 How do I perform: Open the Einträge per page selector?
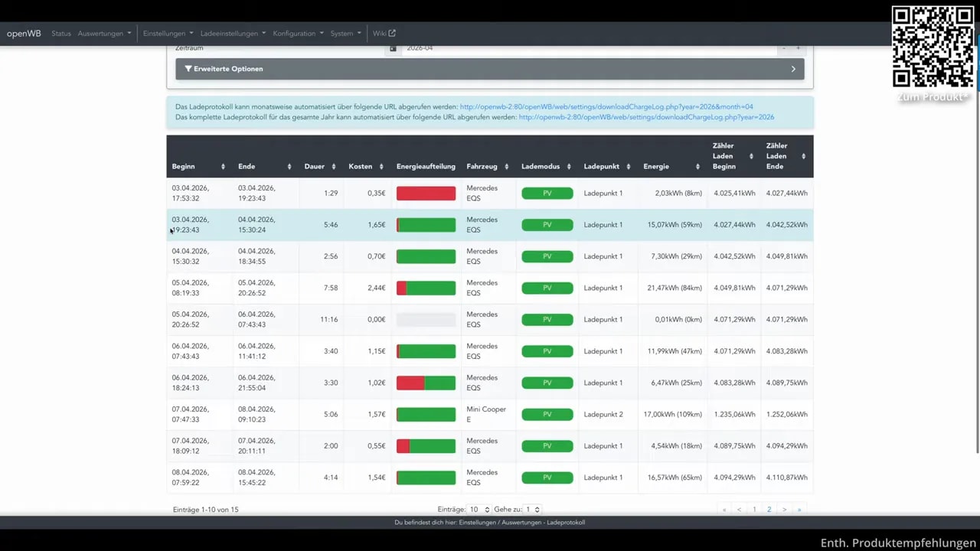click(473, 509)
